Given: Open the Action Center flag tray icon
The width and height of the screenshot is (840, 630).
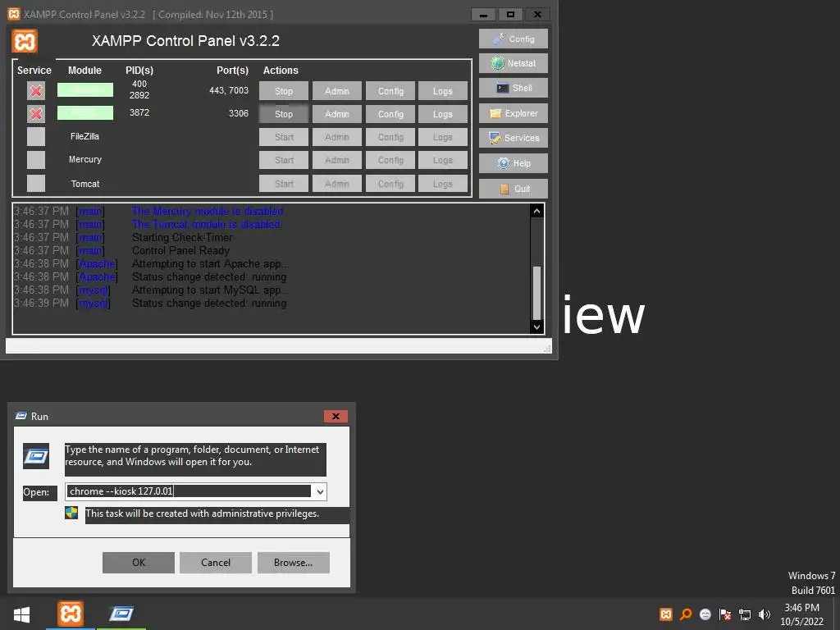Looking at the screenshot, I should point(725,614).
